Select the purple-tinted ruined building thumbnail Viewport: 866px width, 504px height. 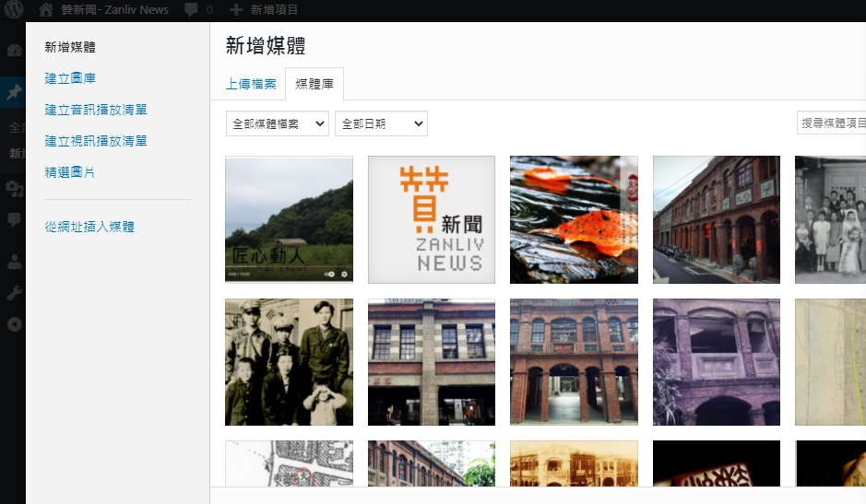[717, 362]
